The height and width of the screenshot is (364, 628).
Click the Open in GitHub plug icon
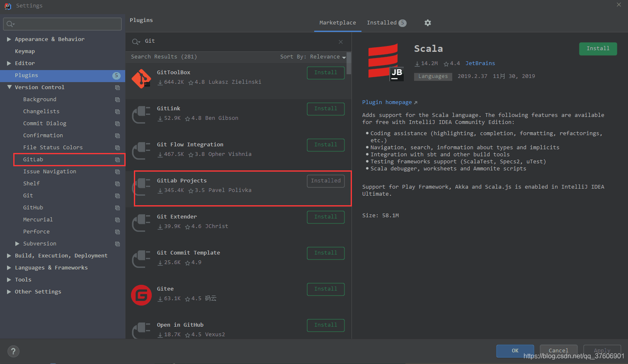[141, 330]
